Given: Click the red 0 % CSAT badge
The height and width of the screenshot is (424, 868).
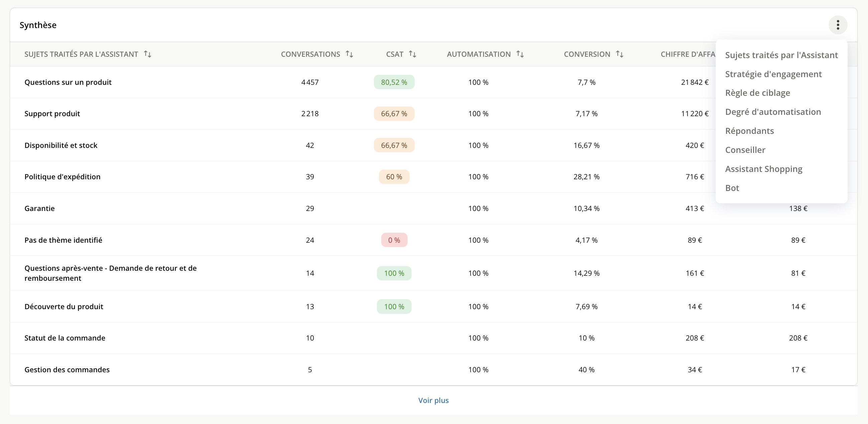Looking at the screenshot, I should coord(394,240).
